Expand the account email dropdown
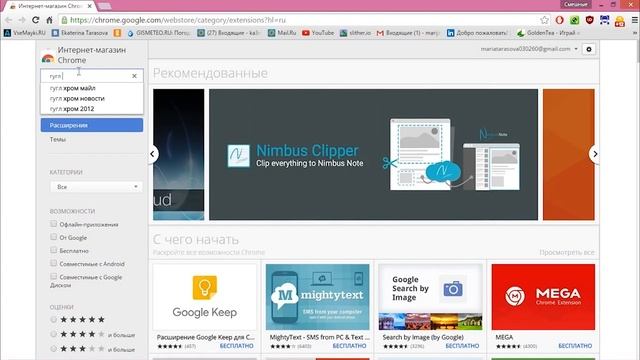640x360 pixels. pos(576,49)
